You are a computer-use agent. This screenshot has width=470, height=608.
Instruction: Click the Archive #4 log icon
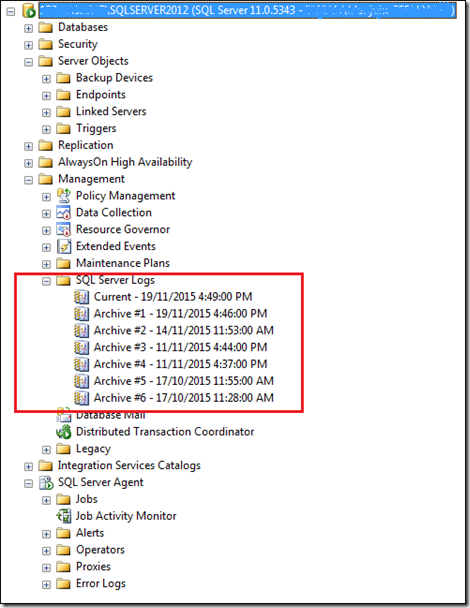(x=81, y=364)
